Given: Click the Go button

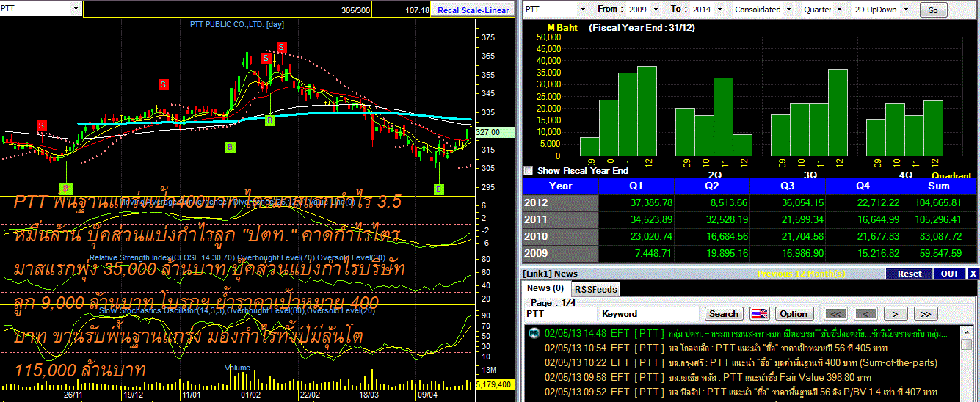Looking at the screenshot, I should [x=933, y=10].
